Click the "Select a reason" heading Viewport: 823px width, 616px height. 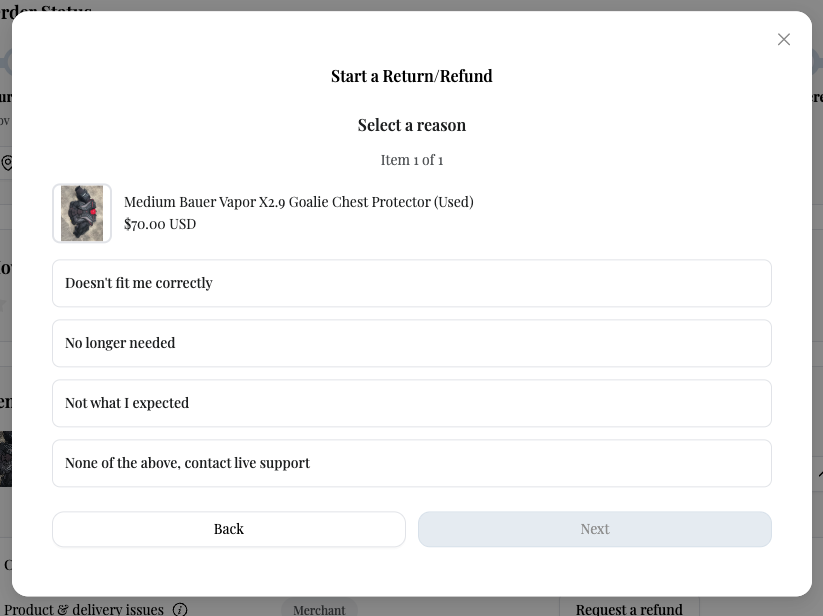(411, 125)
